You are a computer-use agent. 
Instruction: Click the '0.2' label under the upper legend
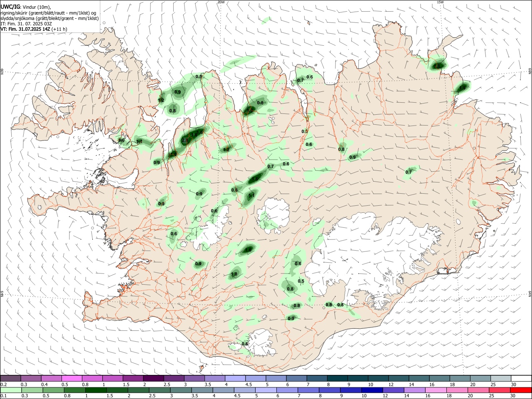tap(3, 384)
